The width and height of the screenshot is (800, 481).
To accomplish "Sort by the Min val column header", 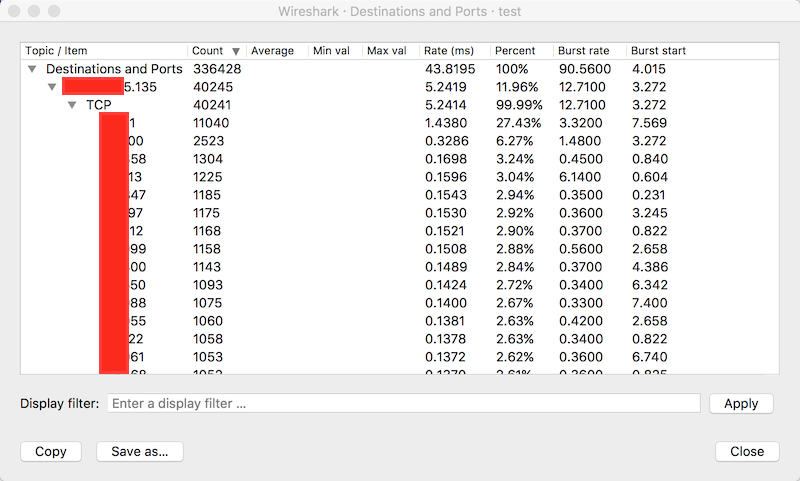I will [x=333, y=51].
